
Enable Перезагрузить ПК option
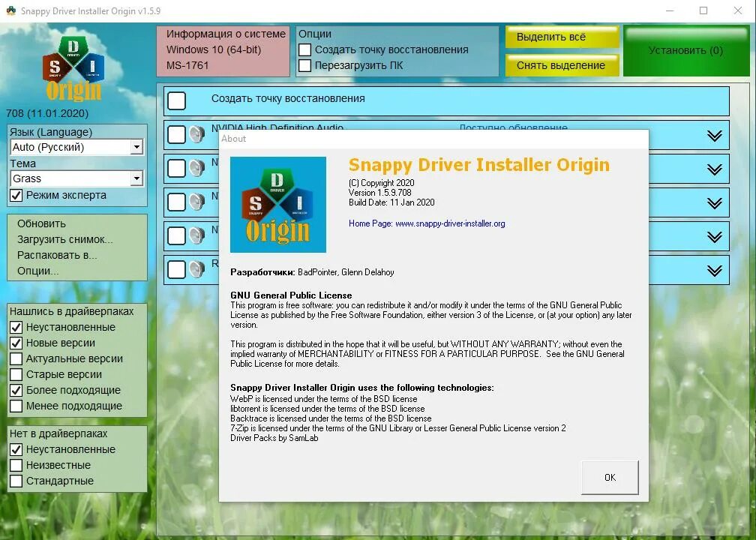[x=304, y=65]
